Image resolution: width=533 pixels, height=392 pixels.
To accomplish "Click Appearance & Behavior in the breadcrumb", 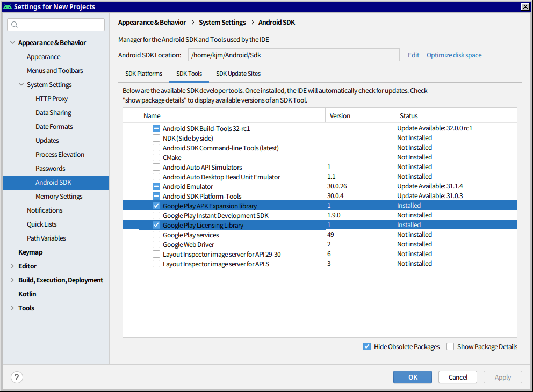I will (152, 23).
